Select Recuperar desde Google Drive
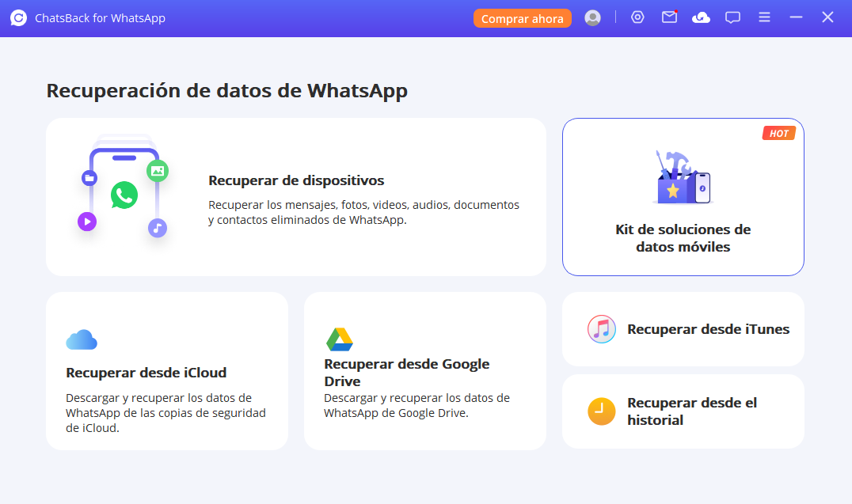852x504 pixels. (406, 373)
